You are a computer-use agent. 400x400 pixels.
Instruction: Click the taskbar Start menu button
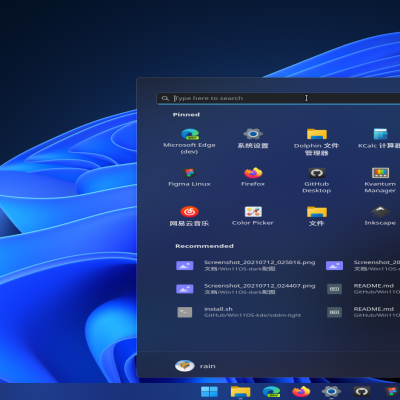209,391
